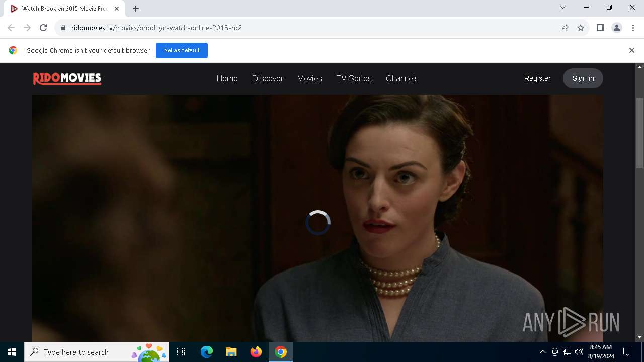
Task: Click the Chrome taskbar icon
Action: click(x=281, y=352)
